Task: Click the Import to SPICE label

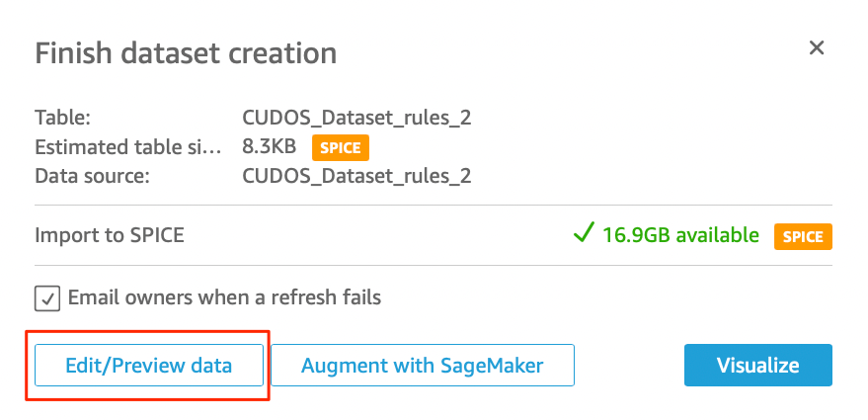Action: [x=110, y=235]
